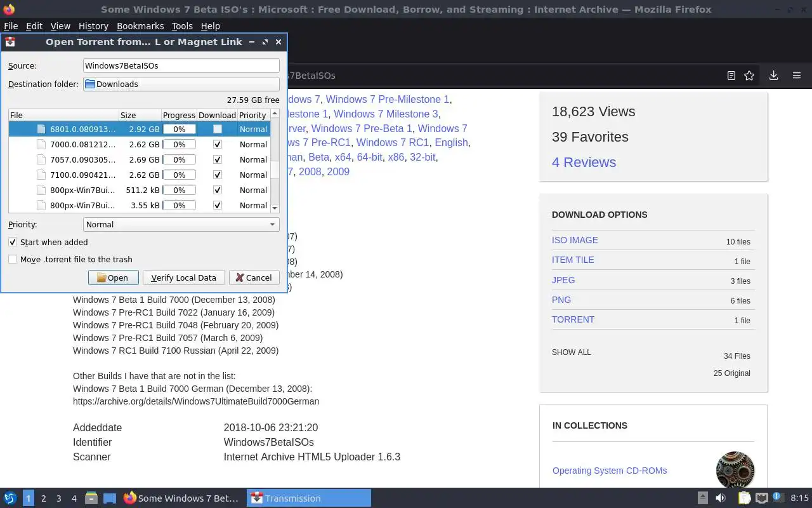
Task: Click the file icon of 7000.0.081212 row
Action: [x=41, y=144]
